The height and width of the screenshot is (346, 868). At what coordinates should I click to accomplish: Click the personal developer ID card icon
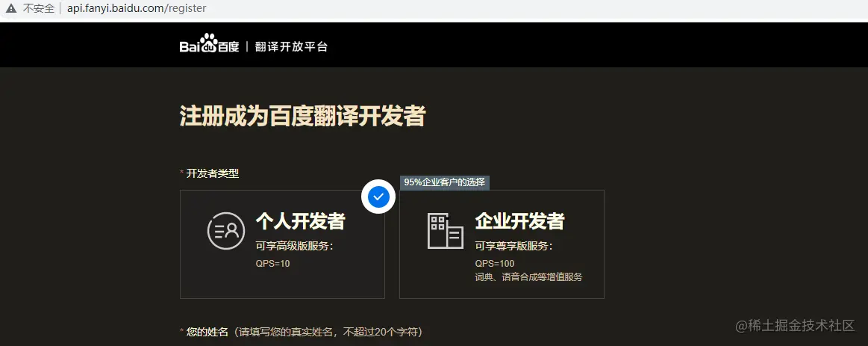point(226,231)
